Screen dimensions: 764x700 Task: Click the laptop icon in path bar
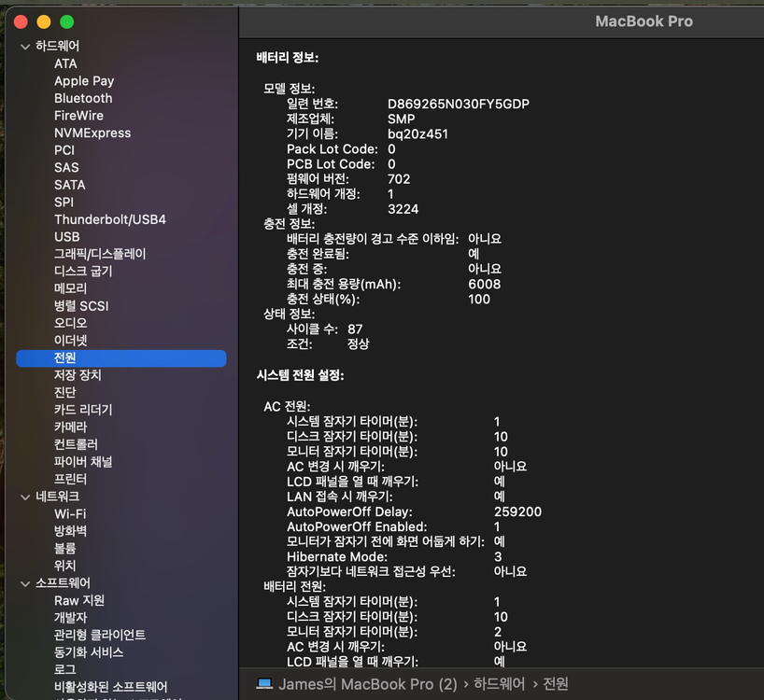(264, 684)
